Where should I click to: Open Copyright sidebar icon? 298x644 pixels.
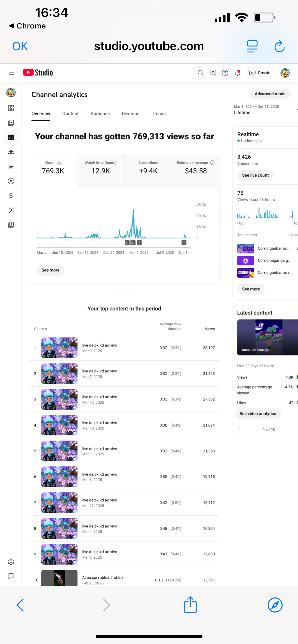coord(11,181)
